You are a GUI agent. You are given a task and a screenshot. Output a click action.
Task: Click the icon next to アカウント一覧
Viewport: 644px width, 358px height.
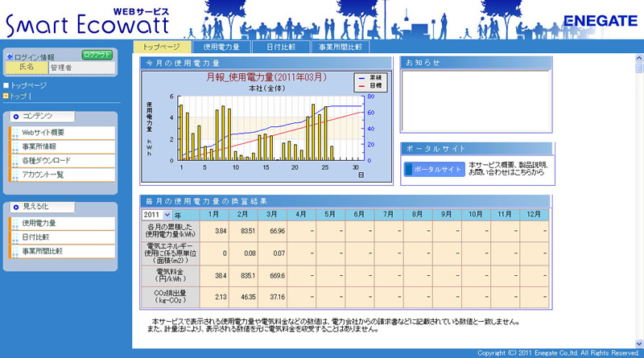tap(15, 175)
